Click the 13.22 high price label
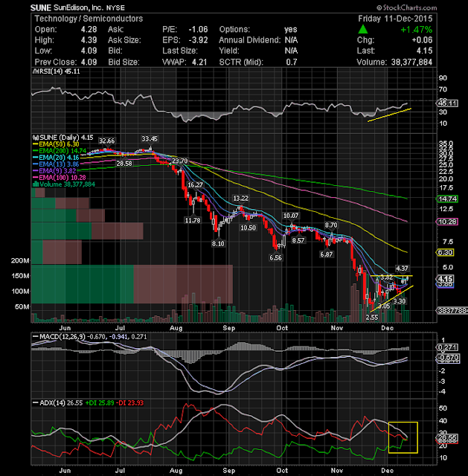This screenshot has height=476, width=468. [240, 199]
